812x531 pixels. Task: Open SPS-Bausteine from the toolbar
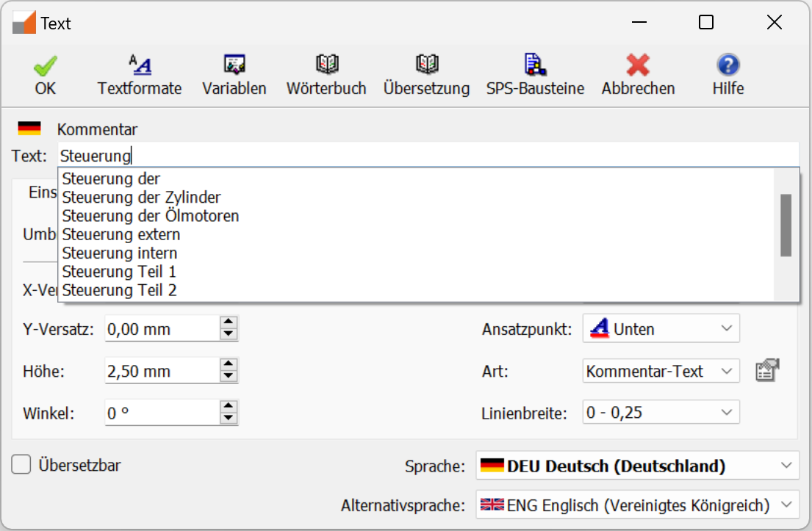tap(534, 66)
